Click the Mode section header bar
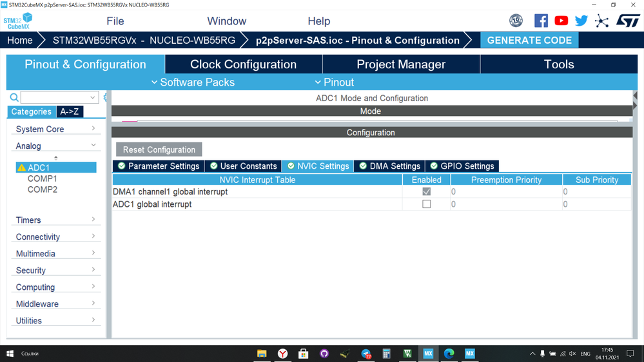This screenshot has height=362, width=644. (x=372, y=111)
